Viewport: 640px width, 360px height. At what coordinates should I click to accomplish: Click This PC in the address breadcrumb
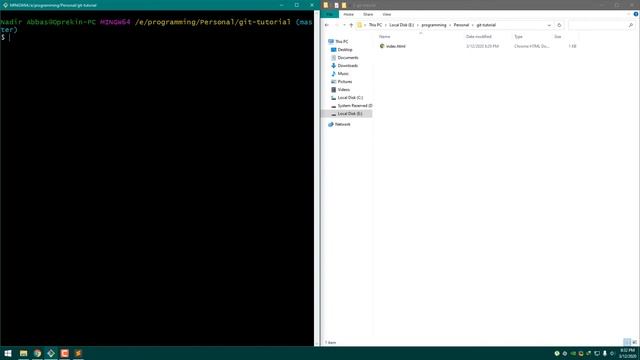coord(375,25)
